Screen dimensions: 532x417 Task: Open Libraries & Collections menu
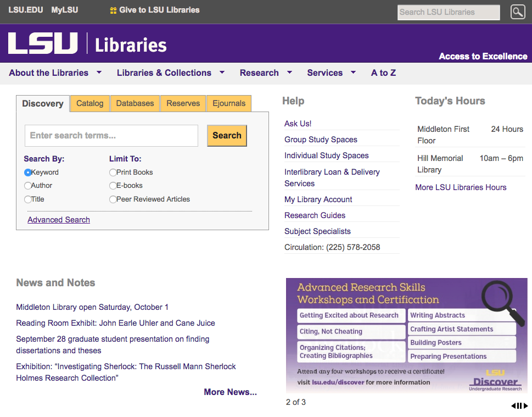pos(164,73)
